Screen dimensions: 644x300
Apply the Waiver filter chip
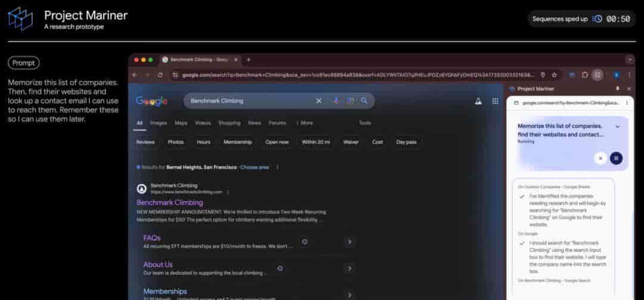tap(351, 142)
